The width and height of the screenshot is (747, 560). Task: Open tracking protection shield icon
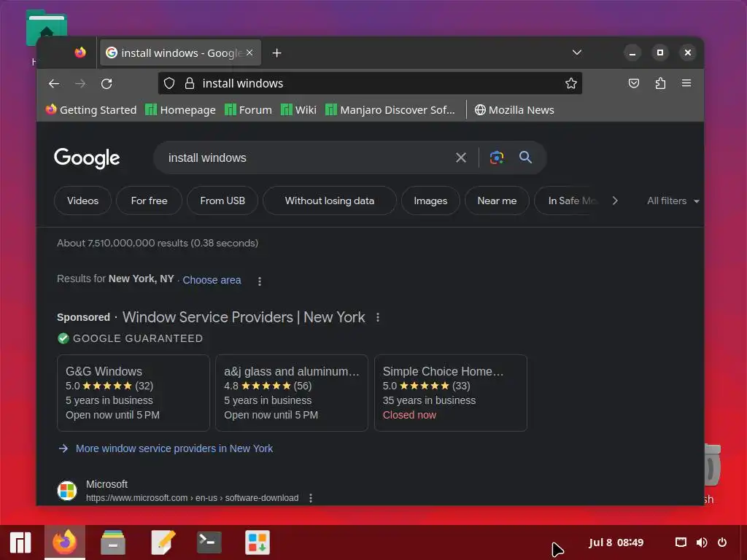(x=169, y=83)
